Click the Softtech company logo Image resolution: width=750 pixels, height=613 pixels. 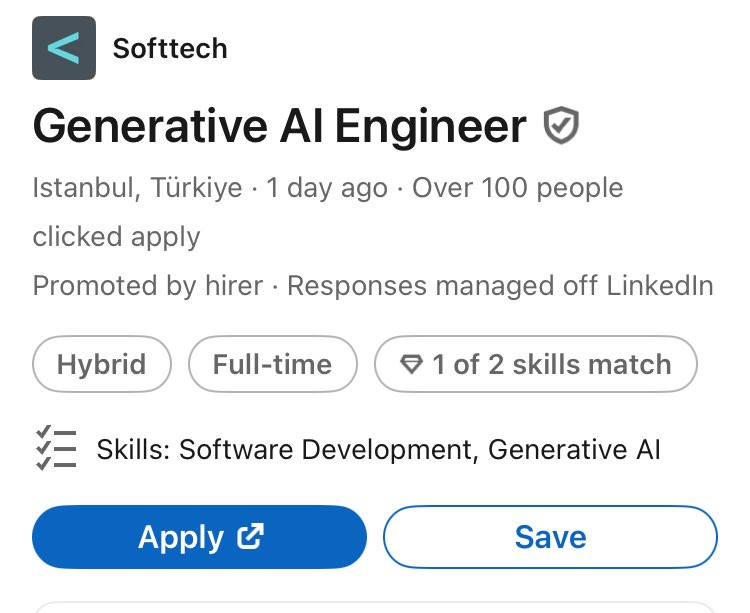[x=64, y=48]
